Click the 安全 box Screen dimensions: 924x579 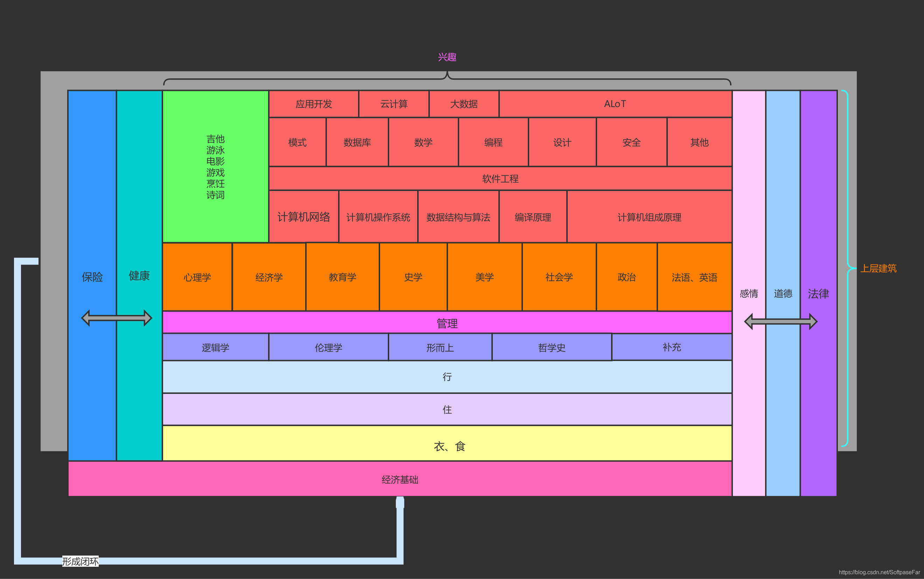(632, 142)
